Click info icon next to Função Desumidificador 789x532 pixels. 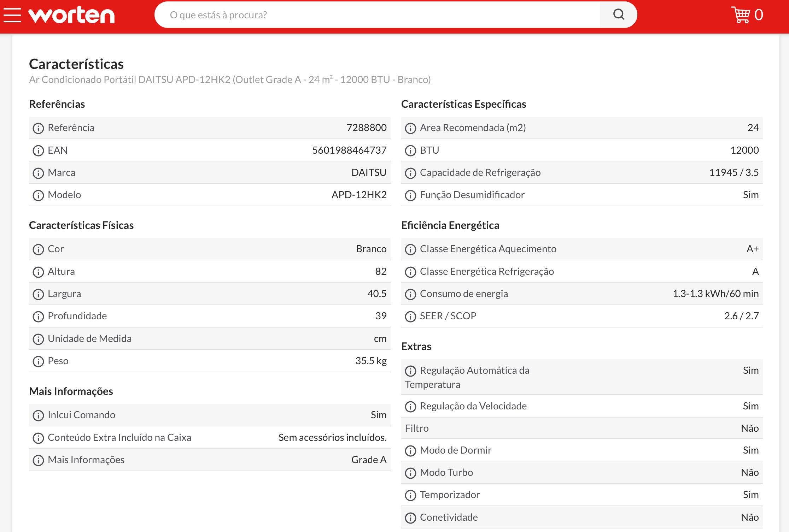[410, 195]
